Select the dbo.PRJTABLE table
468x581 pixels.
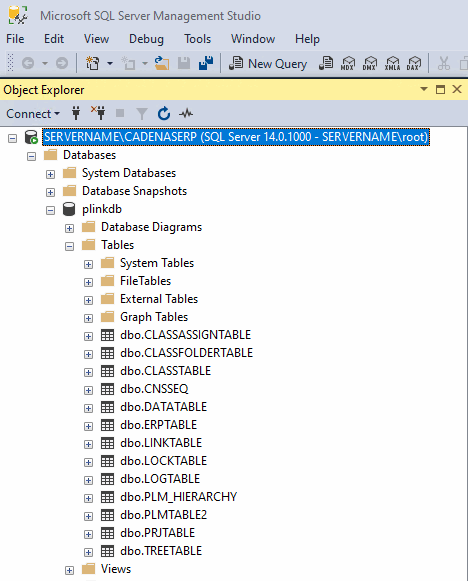point(157,533)
